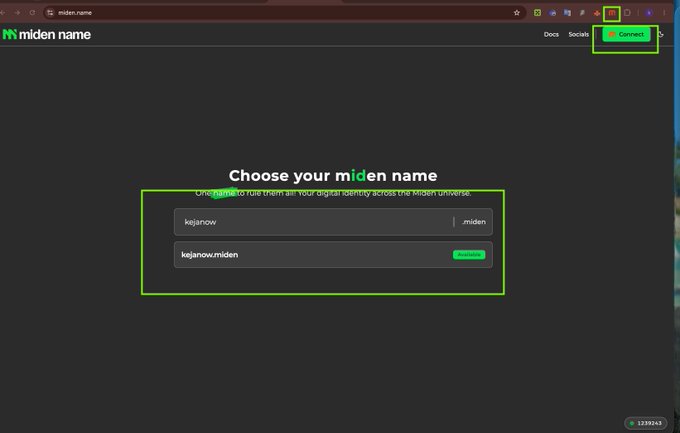Click the miden.name address bar

282,13
